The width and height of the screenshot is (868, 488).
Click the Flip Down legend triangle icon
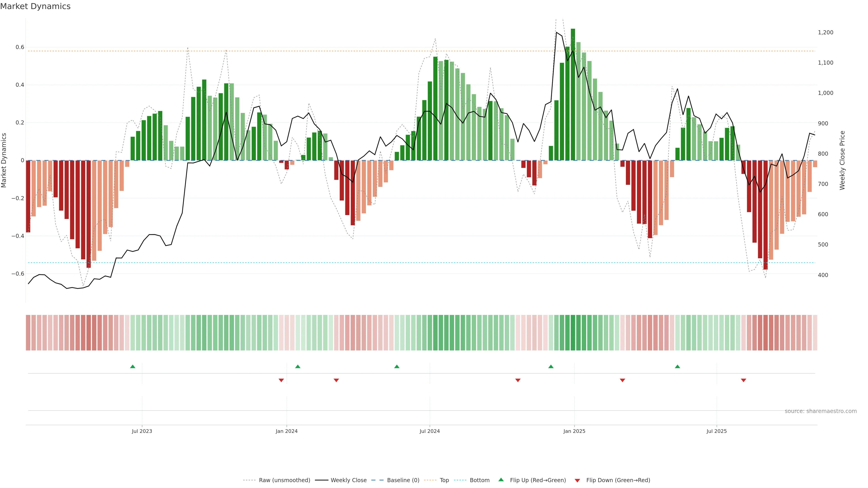[x=577, y=480]
